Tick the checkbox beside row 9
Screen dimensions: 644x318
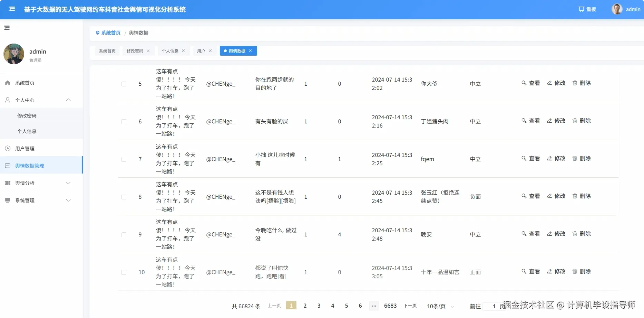tap(124, 234)
